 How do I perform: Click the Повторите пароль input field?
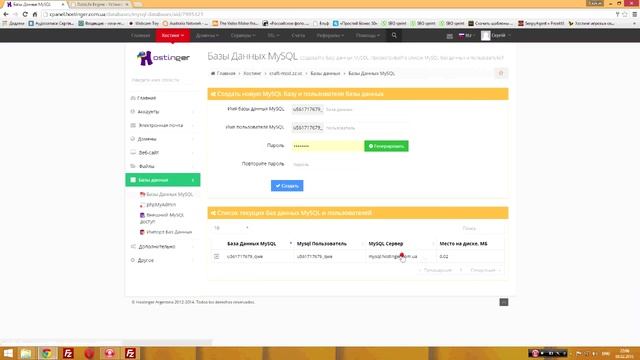click(x=328, y=164)
